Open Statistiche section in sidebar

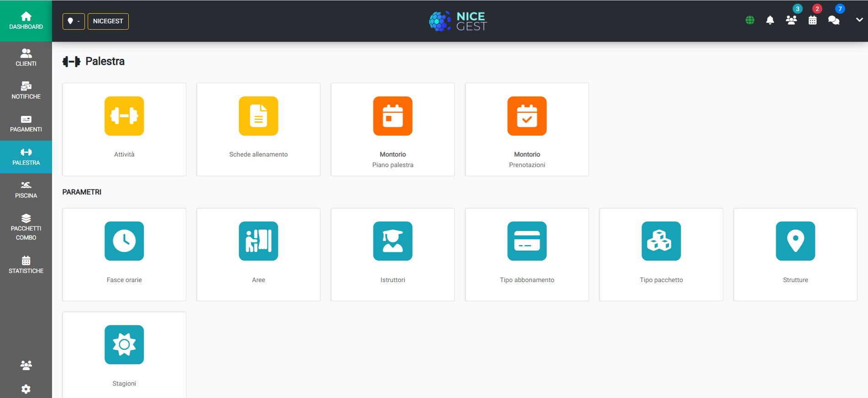pyautogui.click(x=26, y=265)
